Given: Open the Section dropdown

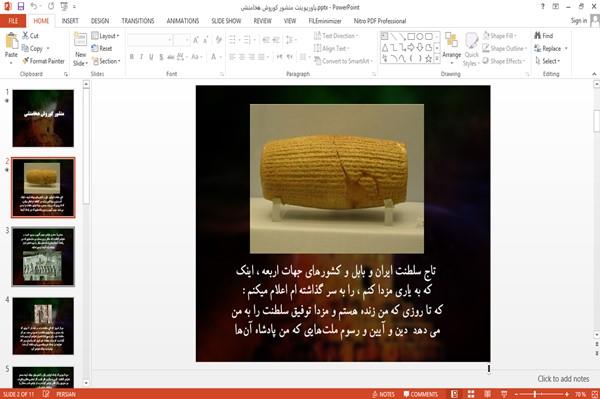Looking at the screenshot, I should 106,61.
